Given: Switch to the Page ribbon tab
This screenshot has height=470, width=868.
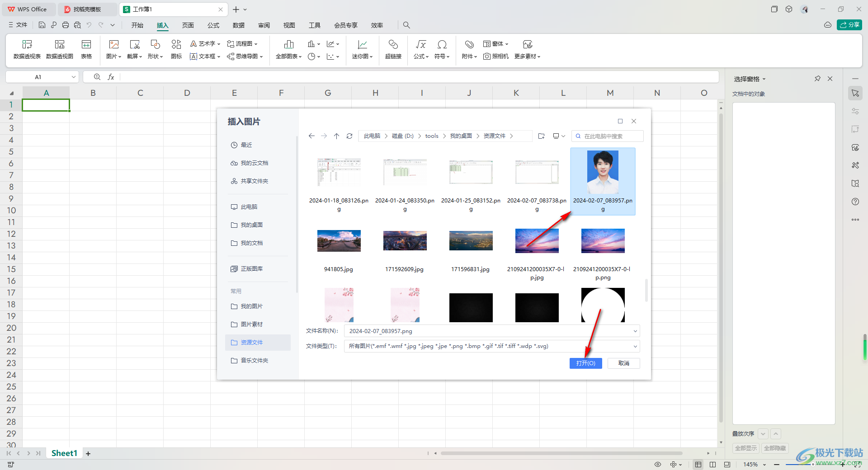Looking at the screenshot, I should (188, 25).
